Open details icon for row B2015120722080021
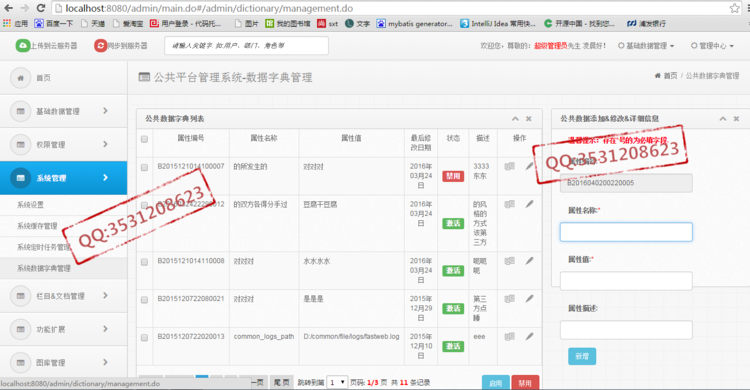750x390 pixels. tap(509, 299)
